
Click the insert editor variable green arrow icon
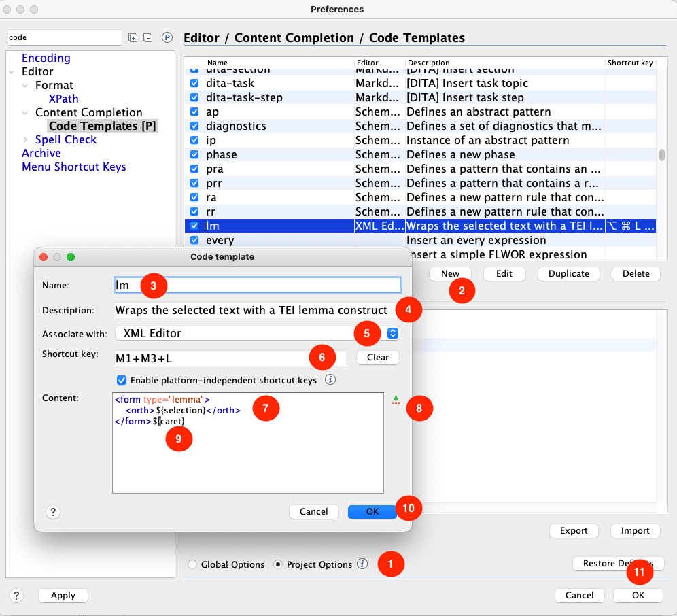coord(395,401)
